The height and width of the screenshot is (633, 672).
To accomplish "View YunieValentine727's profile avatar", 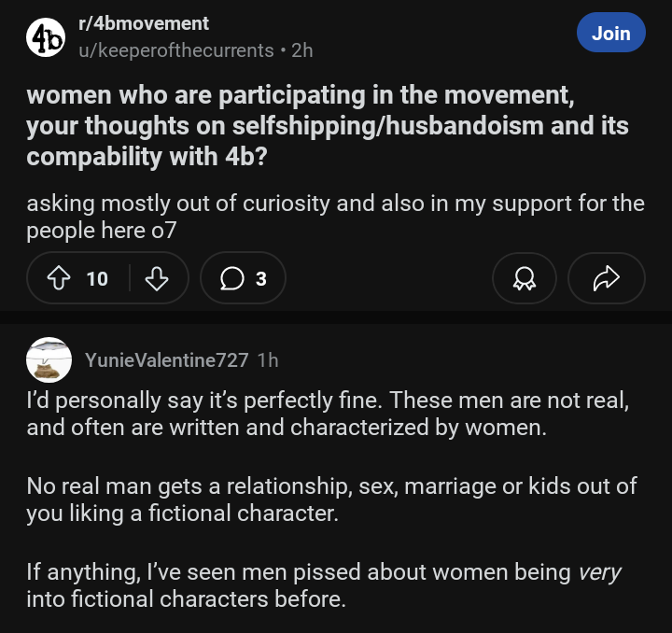I will (49, 359).
